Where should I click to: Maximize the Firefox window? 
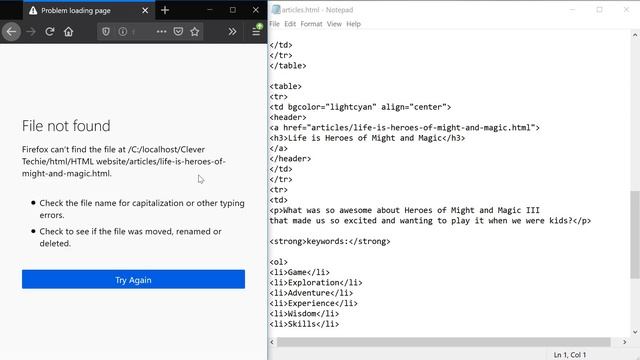pos(233,10)
